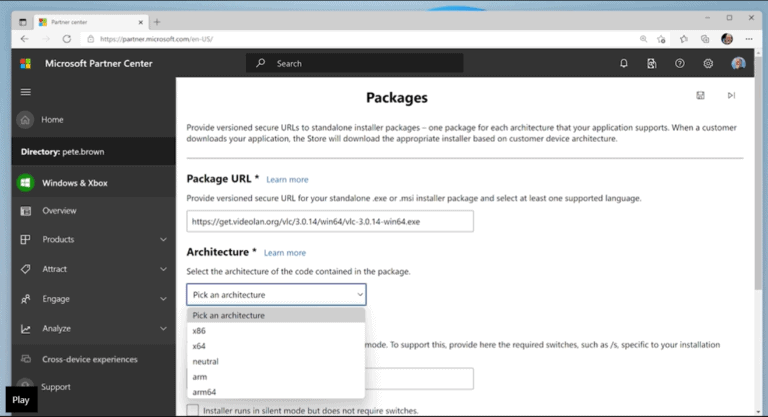768x417 pixels.
Task: Click the Play button overlay
Action: (x=21, y=400)
